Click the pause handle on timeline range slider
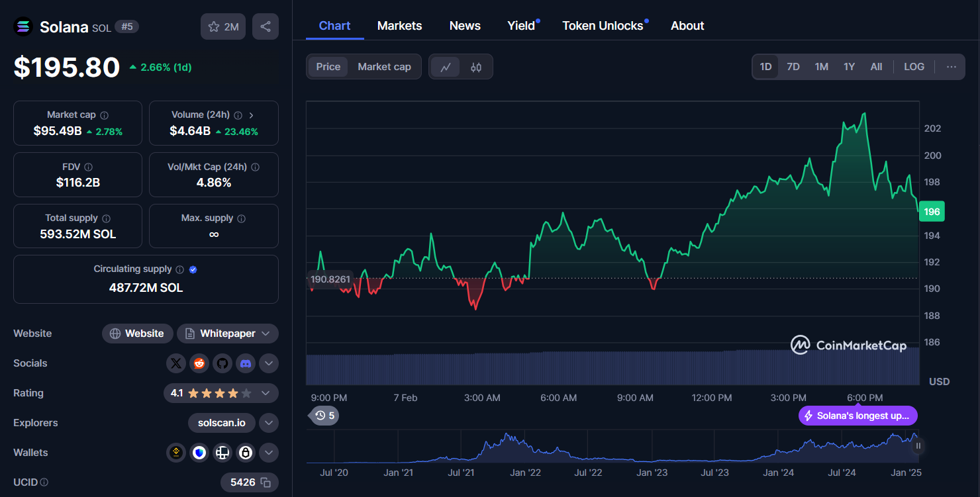980x497 pixels. pyautogui.click(x=918, y=446)
